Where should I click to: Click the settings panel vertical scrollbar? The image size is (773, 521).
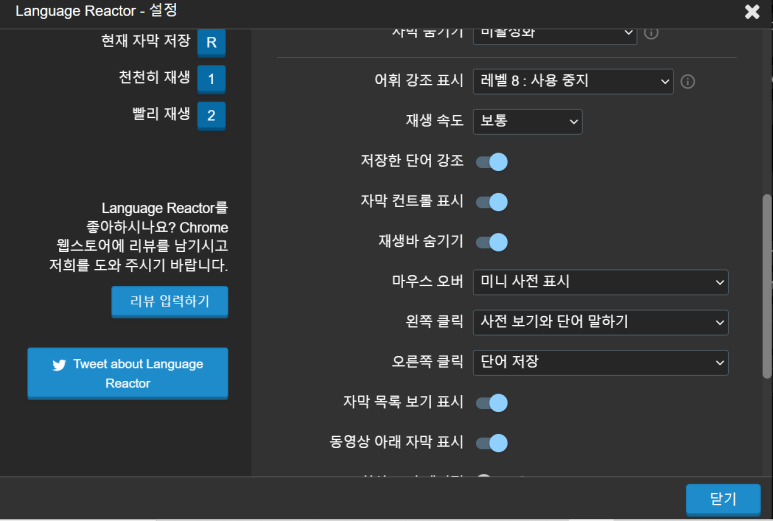tap(767, 286)
